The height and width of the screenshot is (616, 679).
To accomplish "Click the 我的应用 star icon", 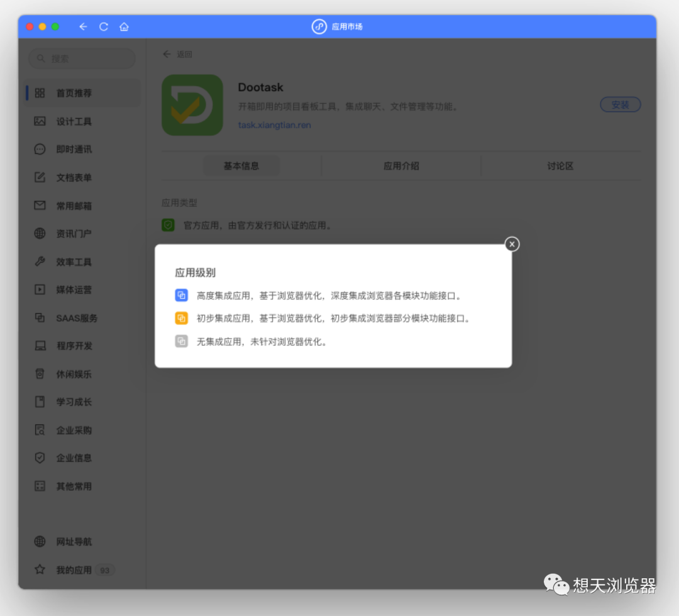I will pyautogui.click(x=40, y=569).
